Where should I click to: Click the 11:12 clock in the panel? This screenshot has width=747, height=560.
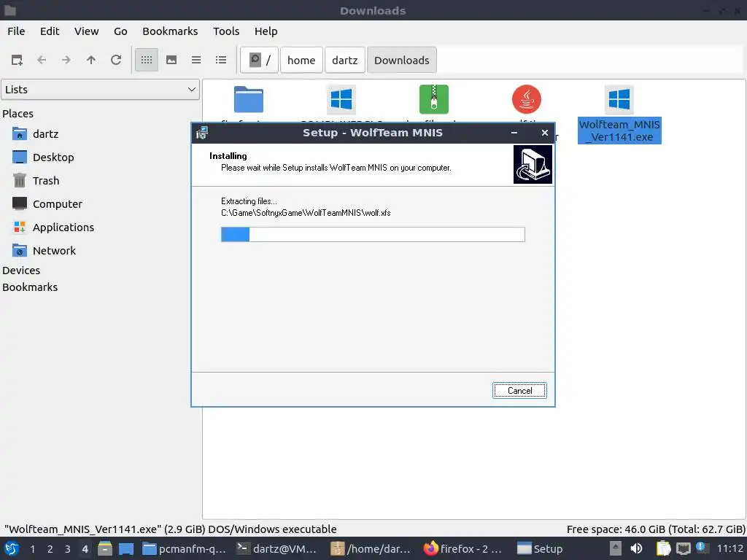pos(729,548)
